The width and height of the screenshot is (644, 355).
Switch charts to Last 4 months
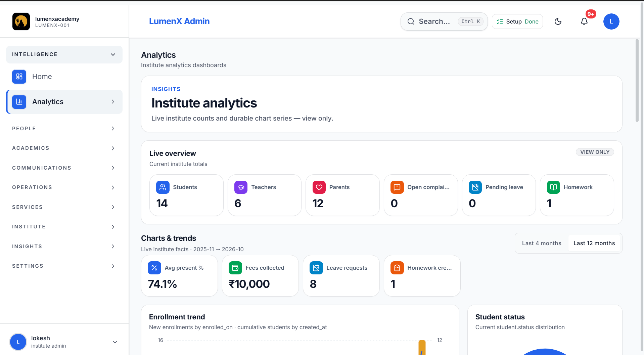pyautogui.click(x=542, y=243)
